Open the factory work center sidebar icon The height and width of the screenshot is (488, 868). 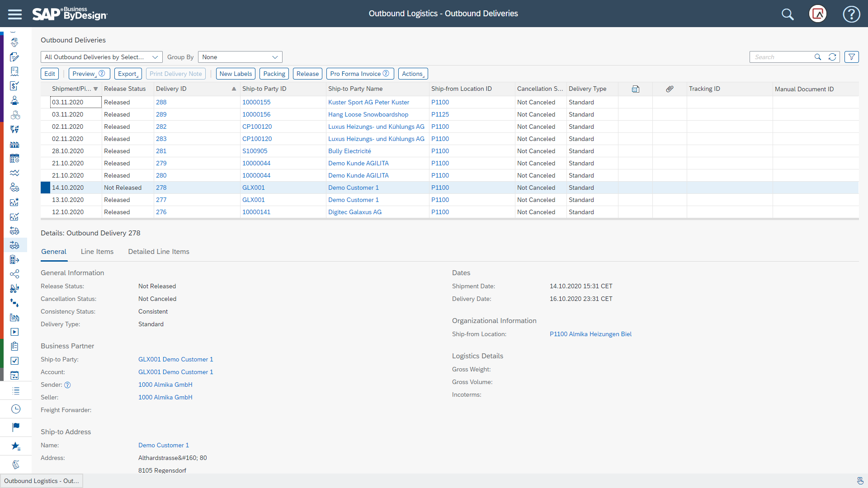tap(14, 145)
